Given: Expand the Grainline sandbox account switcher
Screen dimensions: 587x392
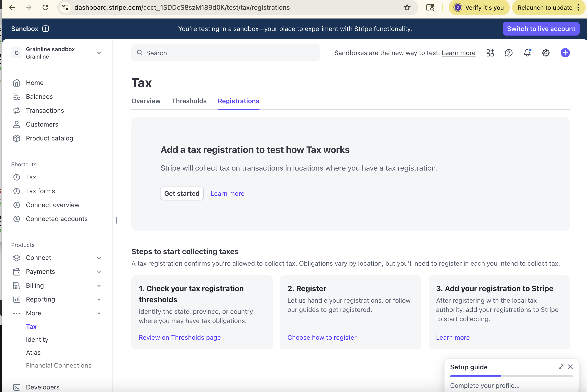Looking at the screenshot, I should (x=99, y=53).
